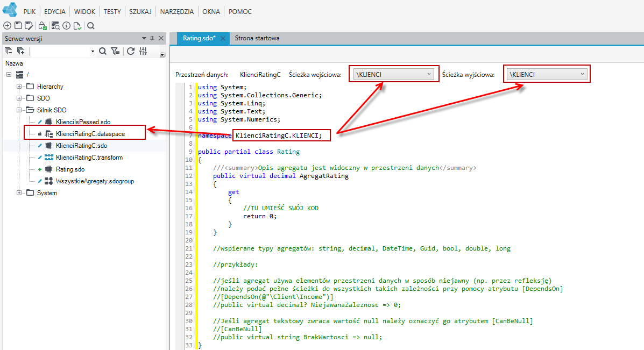Click the server search toolbar icon
Screen dimensions: 644x350
(55, 26)
